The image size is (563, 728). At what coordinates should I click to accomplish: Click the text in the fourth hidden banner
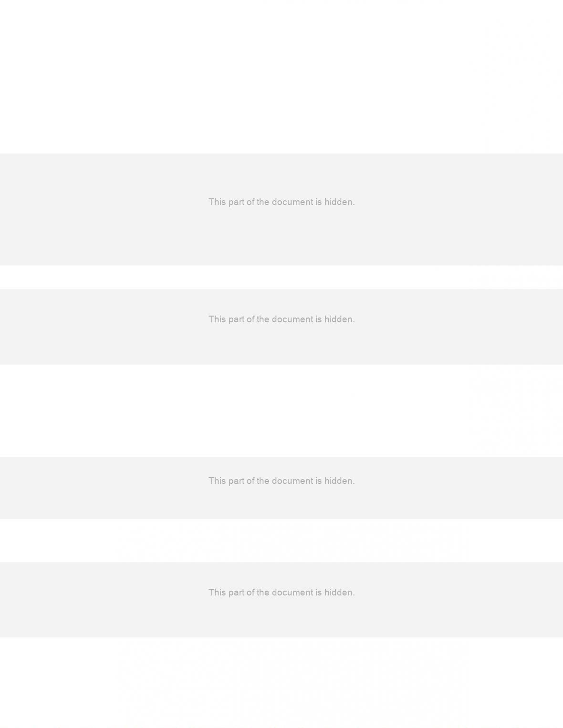281,593
